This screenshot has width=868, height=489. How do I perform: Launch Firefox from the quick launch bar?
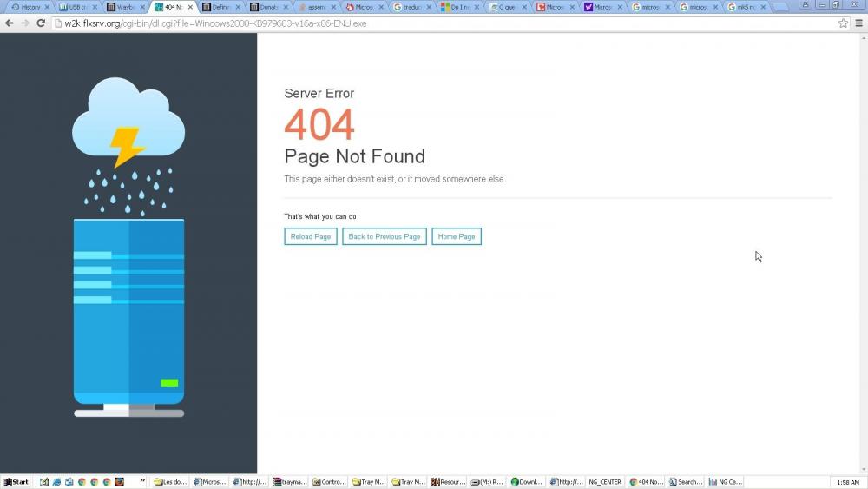point(119,481)
